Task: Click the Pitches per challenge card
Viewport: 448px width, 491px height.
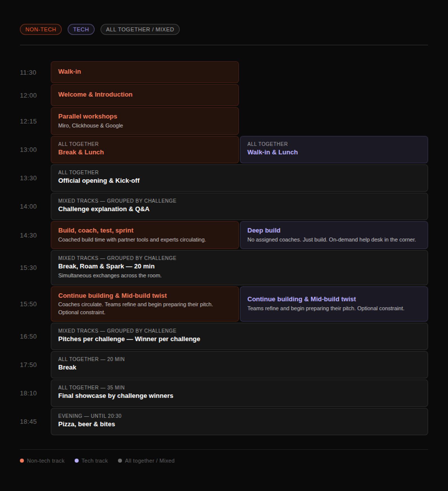Action: pyautogui.click(x=239, y=336)
